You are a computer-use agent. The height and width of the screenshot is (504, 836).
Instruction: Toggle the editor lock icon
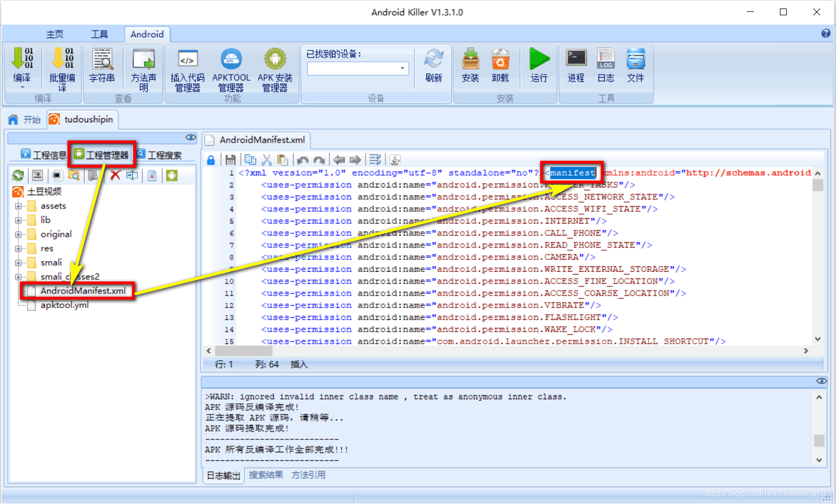click(211, 160)
